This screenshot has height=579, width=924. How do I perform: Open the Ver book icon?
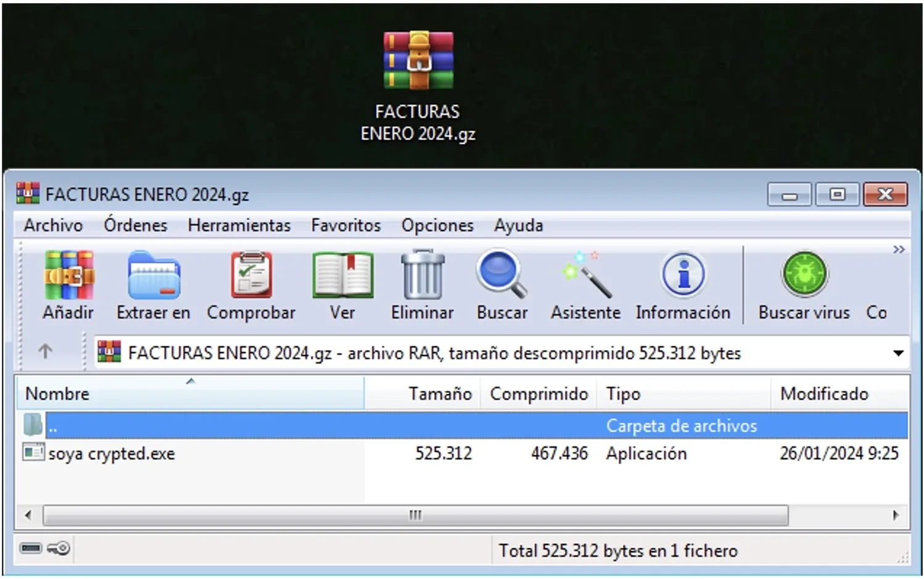point(342,275)
